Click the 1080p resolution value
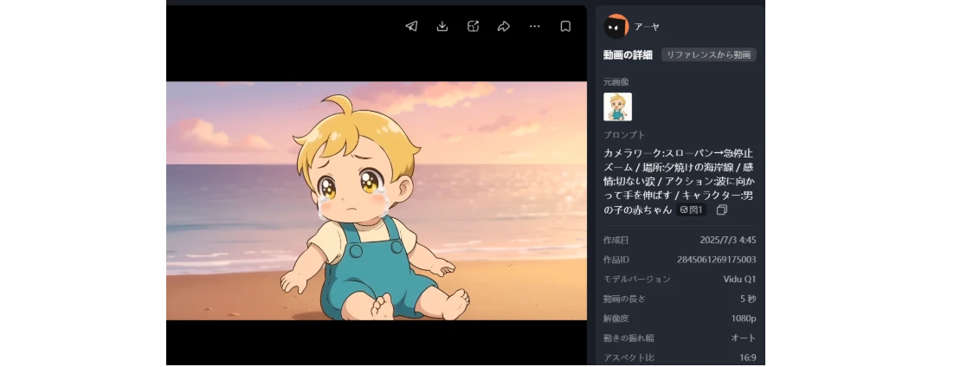 [x=744, y=319]
